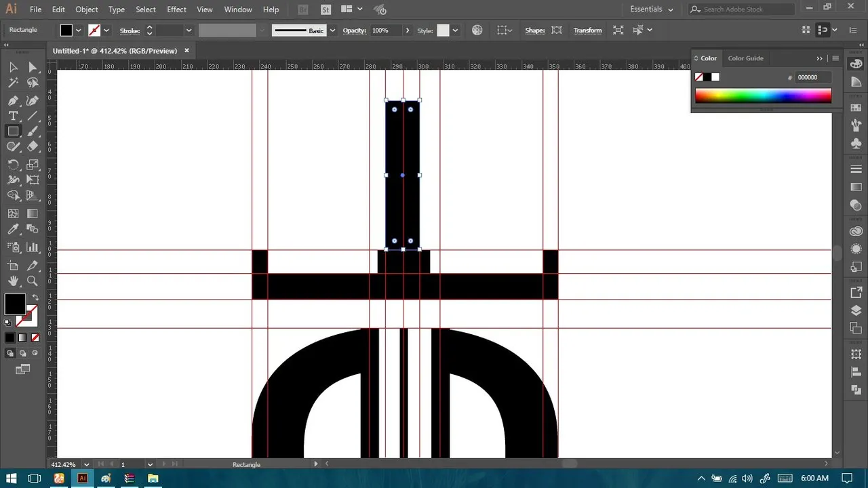The image size is (868, 488).
Task: Pick the Eyedropper tool
Action: pos(13,230)
